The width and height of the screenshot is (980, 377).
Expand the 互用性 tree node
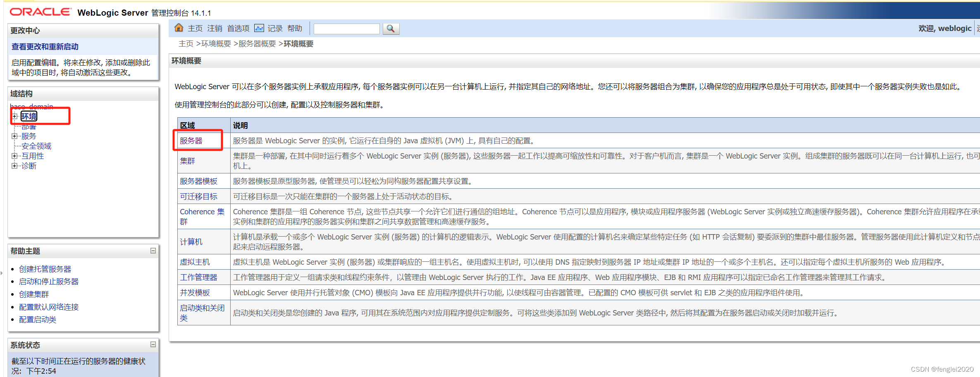pyautogui.click(x=15, y=156)
